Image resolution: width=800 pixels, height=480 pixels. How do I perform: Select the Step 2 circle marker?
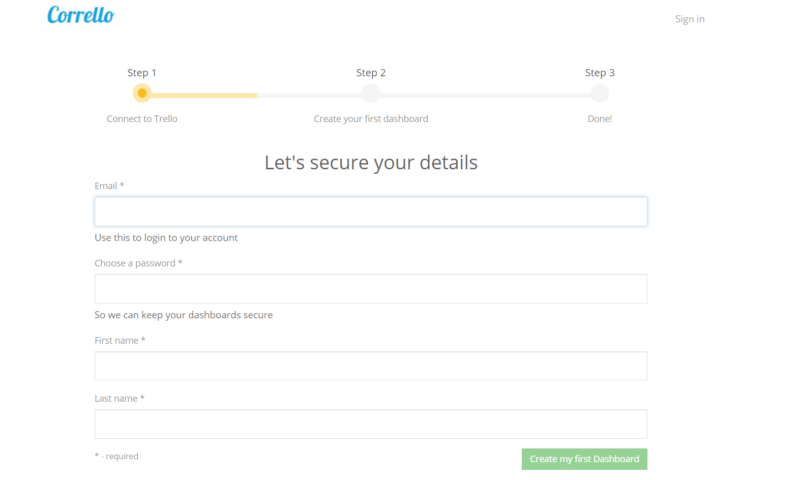pyautogui.click(x=371, y=93)
